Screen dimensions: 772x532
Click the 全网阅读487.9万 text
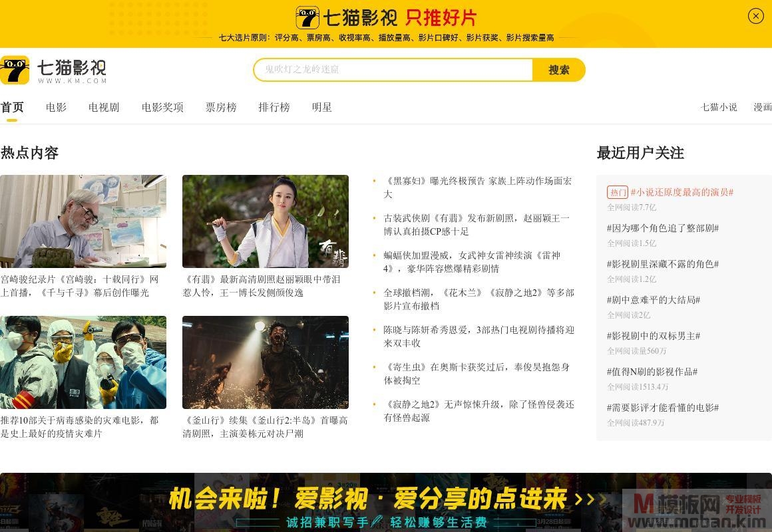(636, 423)
